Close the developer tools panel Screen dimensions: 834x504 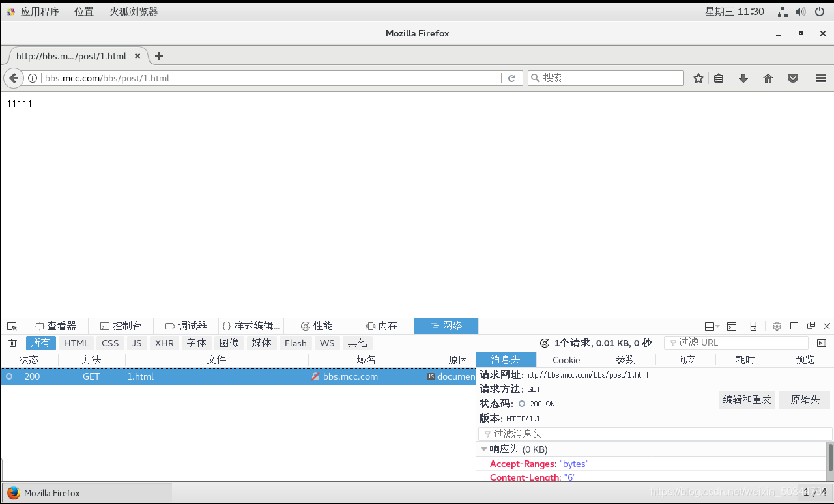(x=827, y=326)
